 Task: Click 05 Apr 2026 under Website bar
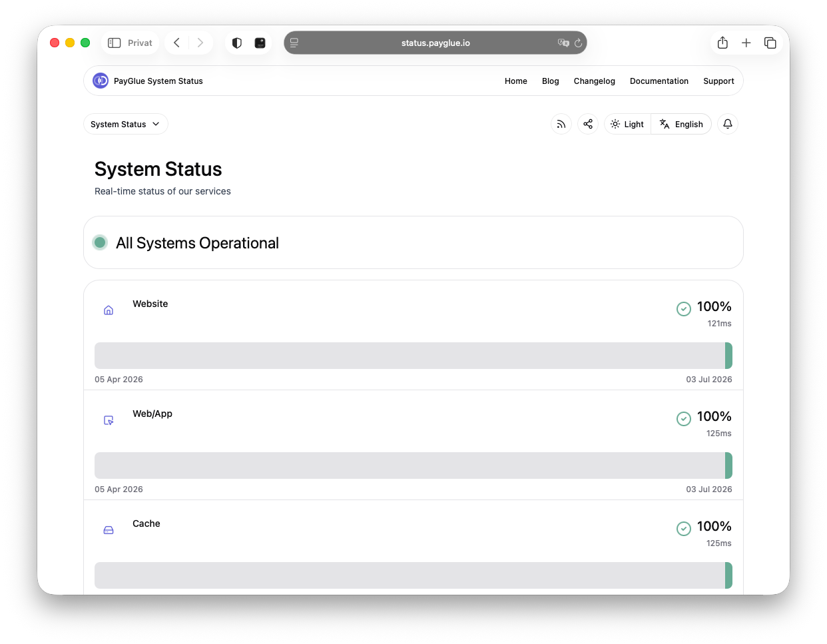[x=119, y=380]
